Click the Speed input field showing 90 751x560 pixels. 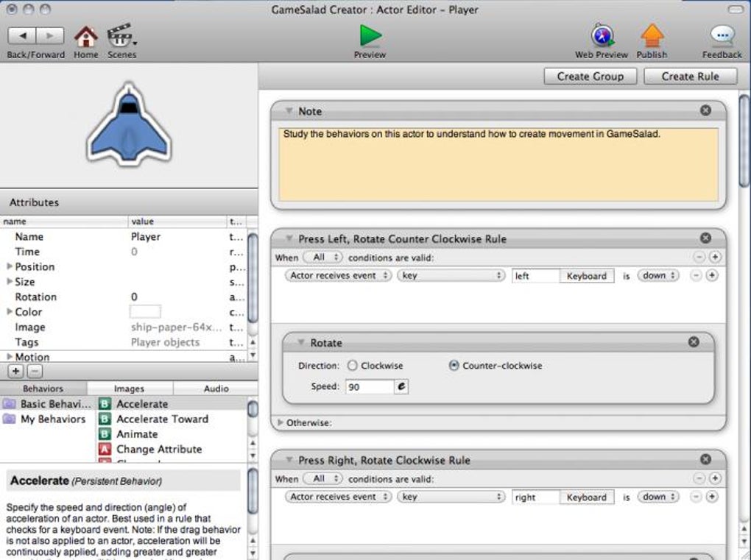click(x=369, y=386)
